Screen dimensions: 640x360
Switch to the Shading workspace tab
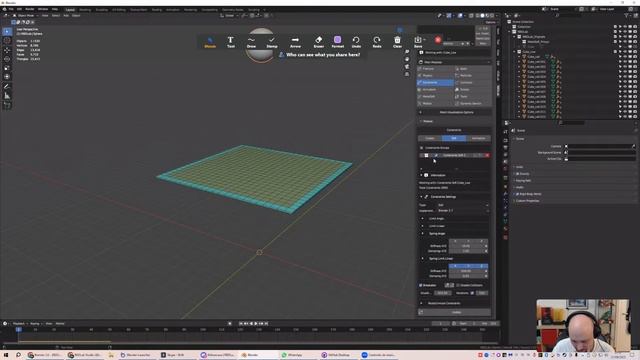click(157, 9)
